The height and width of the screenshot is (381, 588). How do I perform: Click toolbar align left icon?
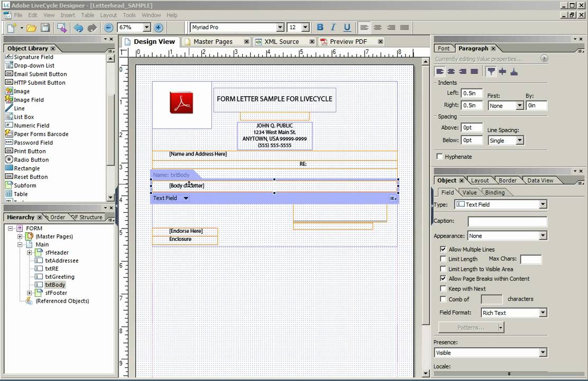[x=364, y=28]
